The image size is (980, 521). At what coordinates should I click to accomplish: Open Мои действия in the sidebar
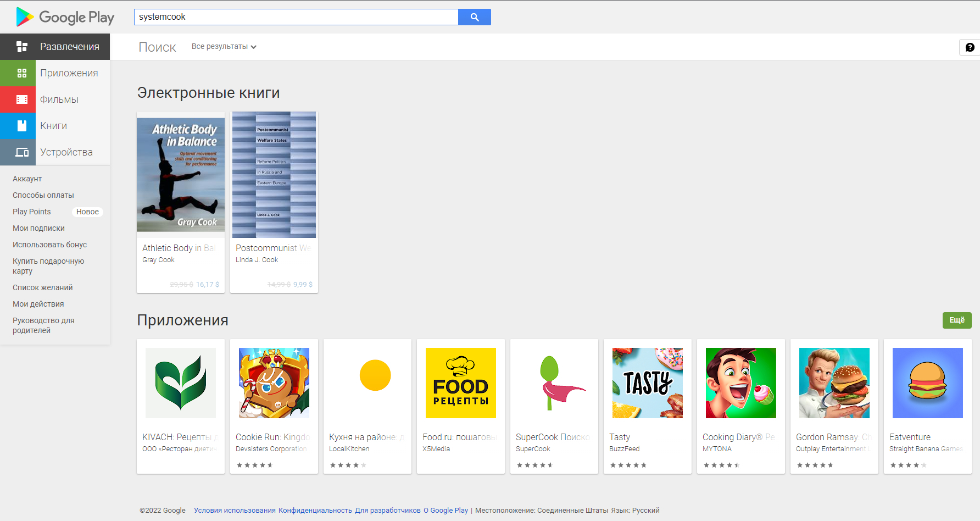[38, 304]
